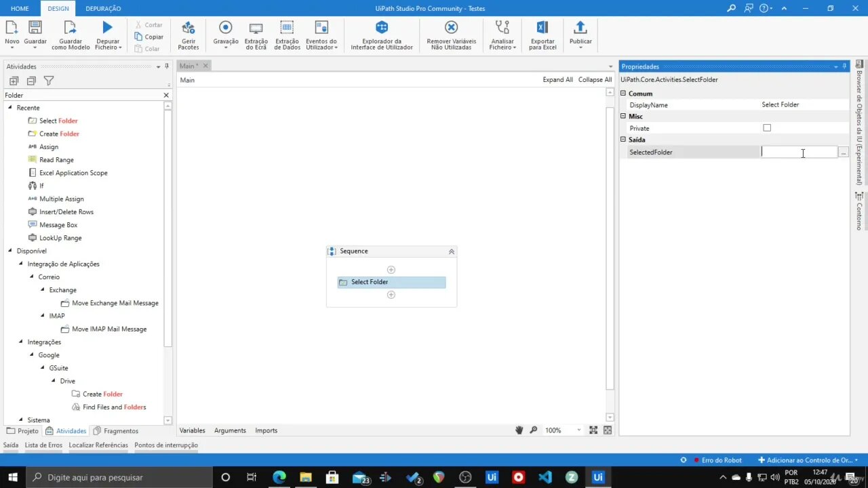Click Collapse All in designer
This screenshot has width=868, height=488.
595,80
